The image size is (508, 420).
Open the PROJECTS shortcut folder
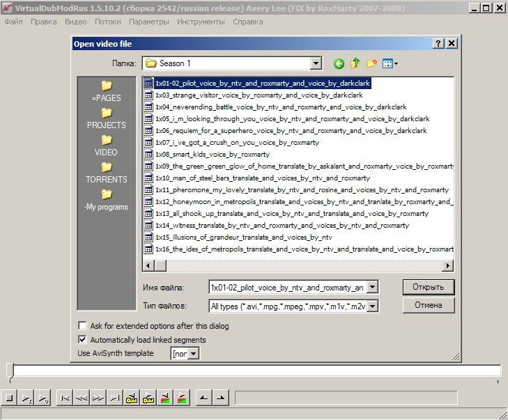point(107,118)
